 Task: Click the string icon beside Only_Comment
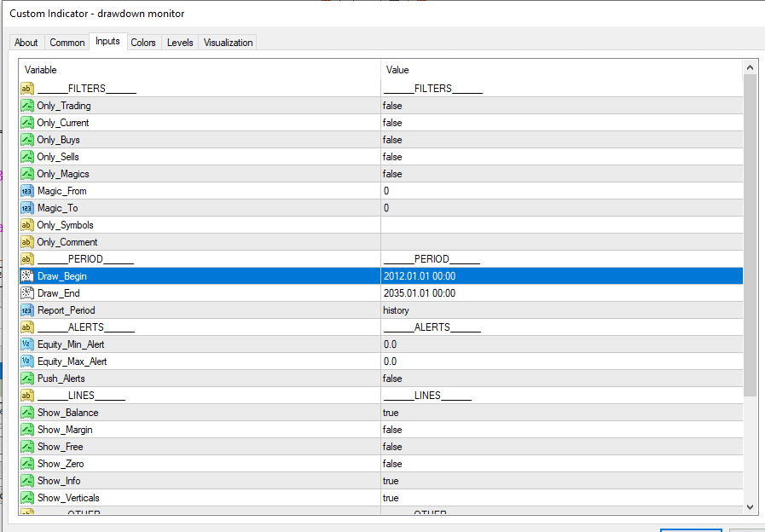(27, 242)
